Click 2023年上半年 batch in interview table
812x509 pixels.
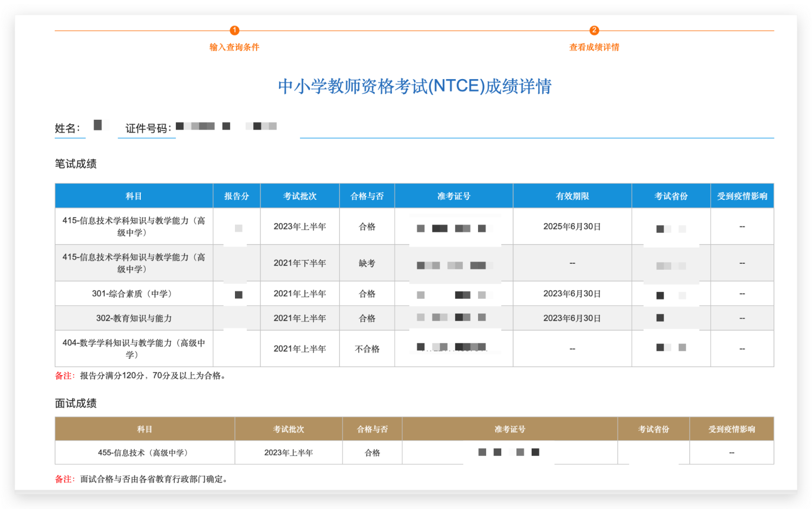click(289, 453)
